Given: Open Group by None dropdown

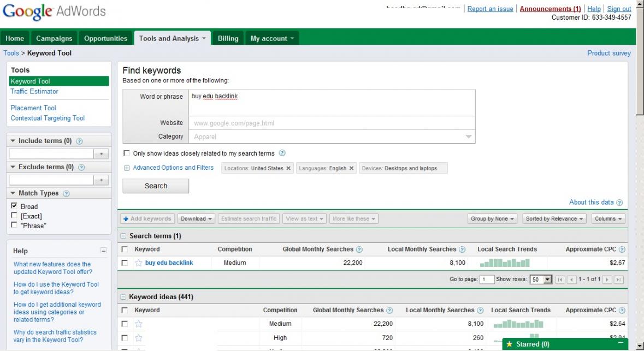Looking at the screenshot, I should (492, 219).
